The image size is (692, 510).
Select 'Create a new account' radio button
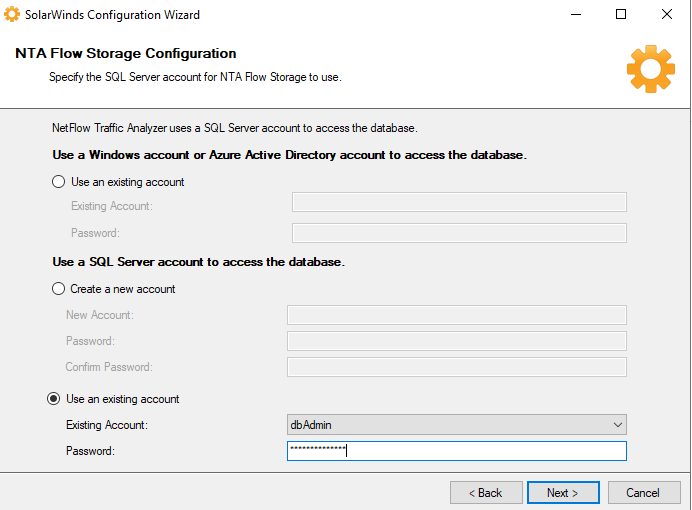59,289
